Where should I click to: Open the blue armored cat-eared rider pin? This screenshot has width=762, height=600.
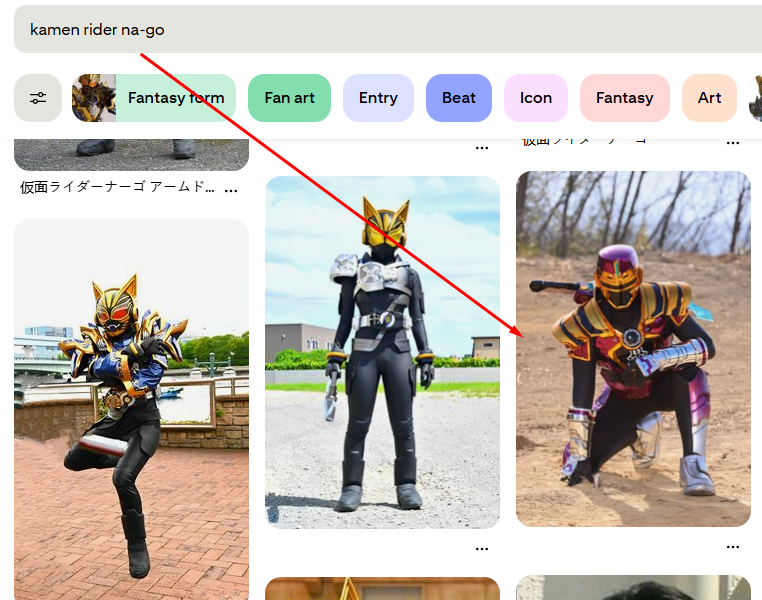click(131, 410)
